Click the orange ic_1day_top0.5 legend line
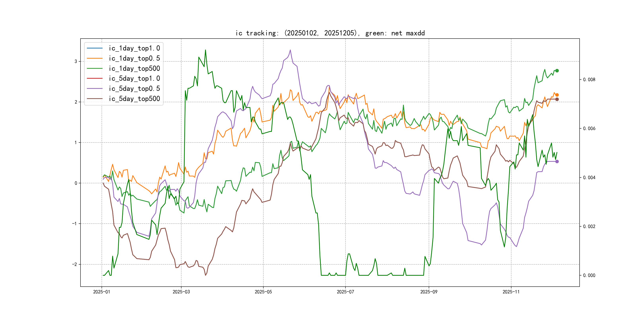 tap(94, 58)
